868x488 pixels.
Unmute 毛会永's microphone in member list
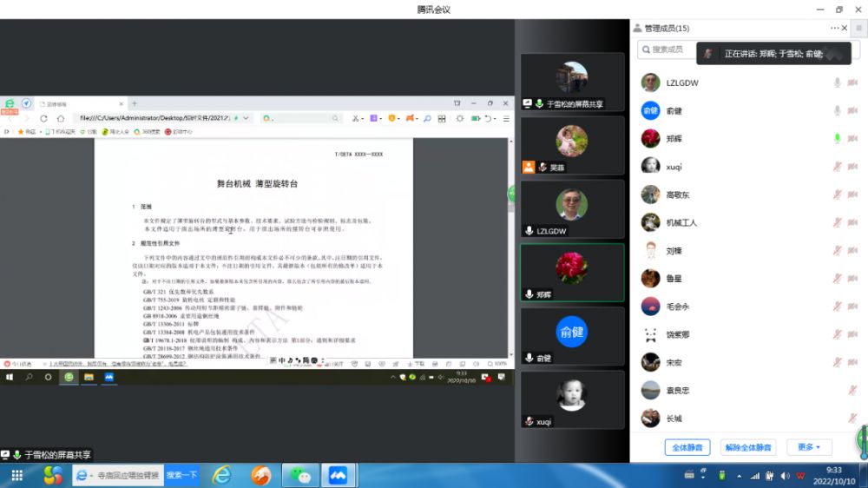click(x=837, y=307)
